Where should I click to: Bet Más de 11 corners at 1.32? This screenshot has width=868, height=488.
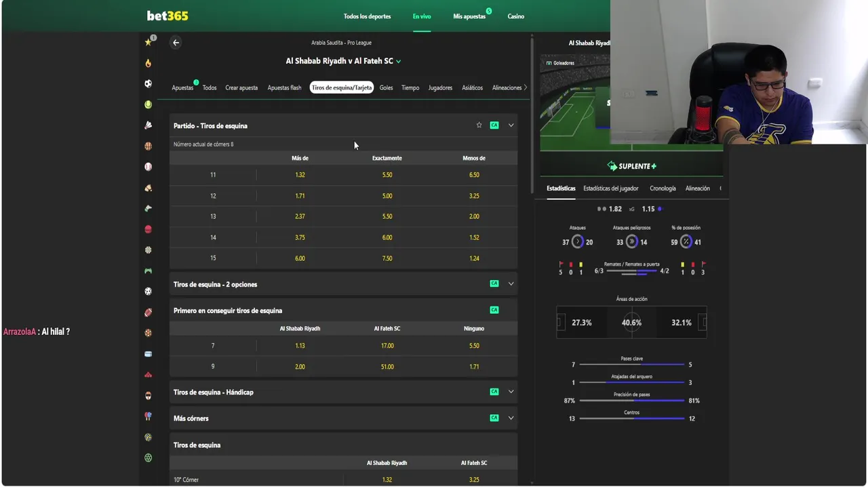tap(300, 175)
